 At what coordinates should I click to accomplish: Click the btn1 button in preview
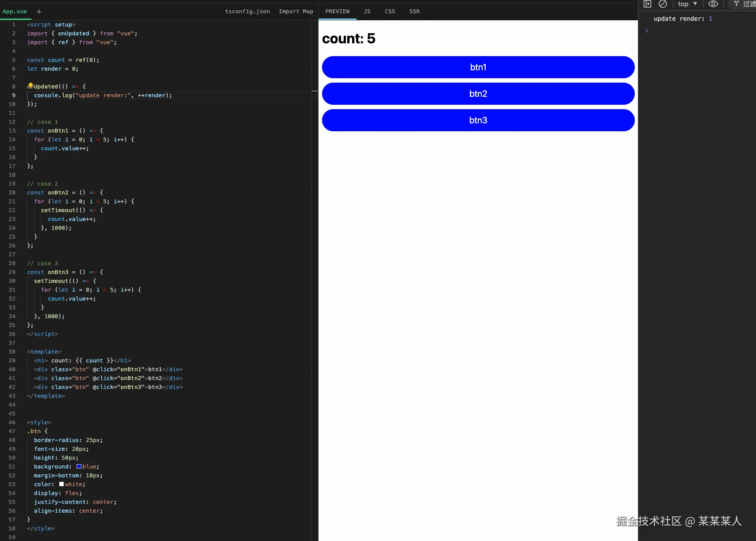(x=478, y=67)
